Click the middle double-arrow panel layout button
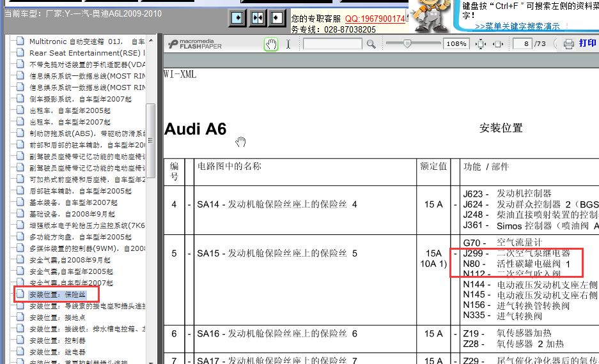 point(257,19)
